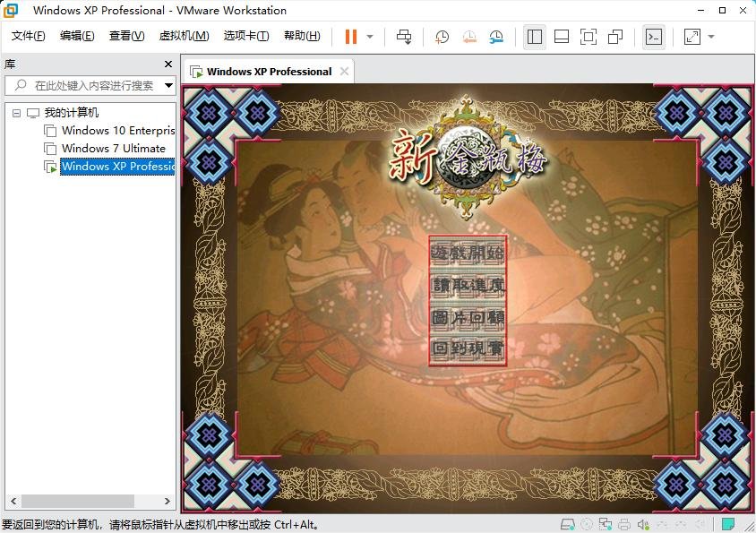Open the stretch mode dropdown arrow

click(711, 37)
